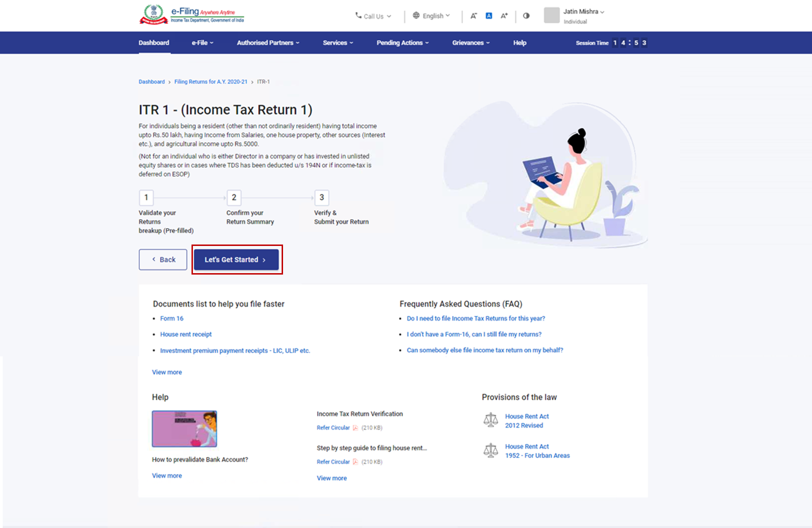Click the House Rent Act 2012 Revised scales icon

(491, 420)
